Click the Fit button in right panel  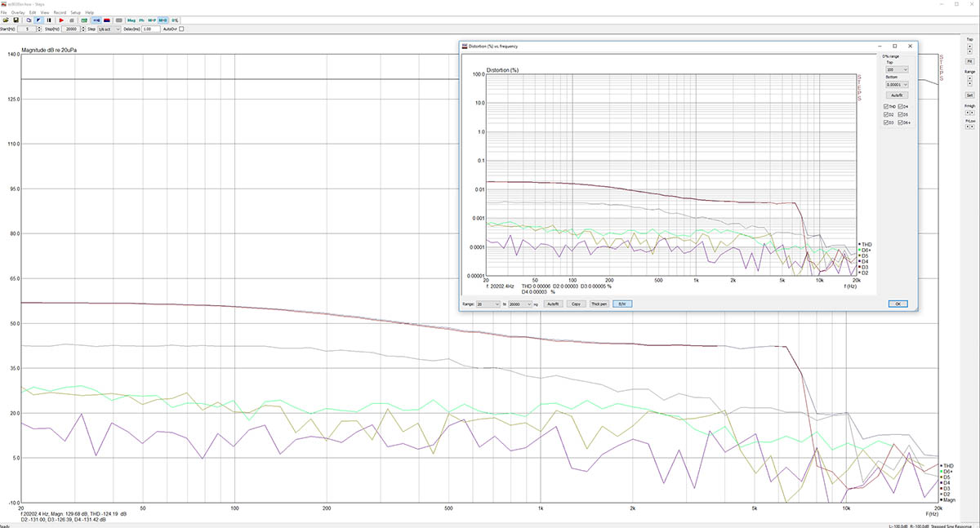969,61
